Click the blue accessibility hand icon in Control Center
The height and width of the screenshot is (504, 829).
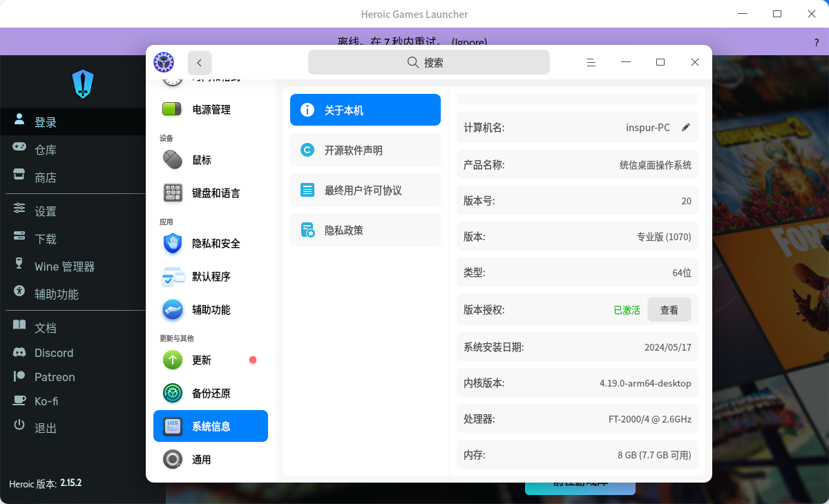point(173,310)
